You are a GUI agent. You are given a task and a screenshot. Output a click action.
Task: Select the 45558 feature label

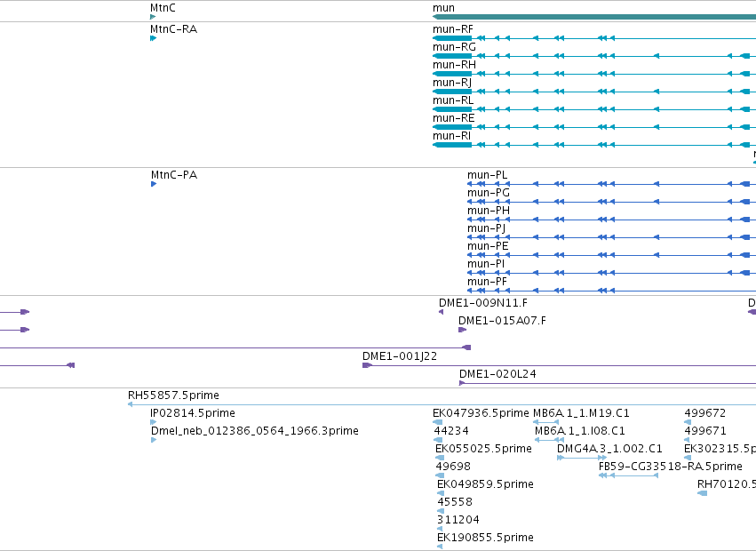pyautogui.click(x=455, y=502)
